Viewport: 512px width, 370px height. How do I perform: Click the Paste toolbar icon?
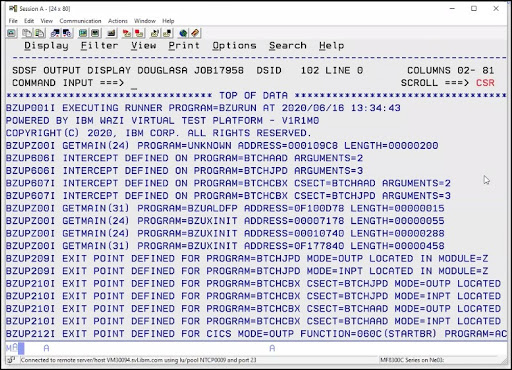coord(40,33)
